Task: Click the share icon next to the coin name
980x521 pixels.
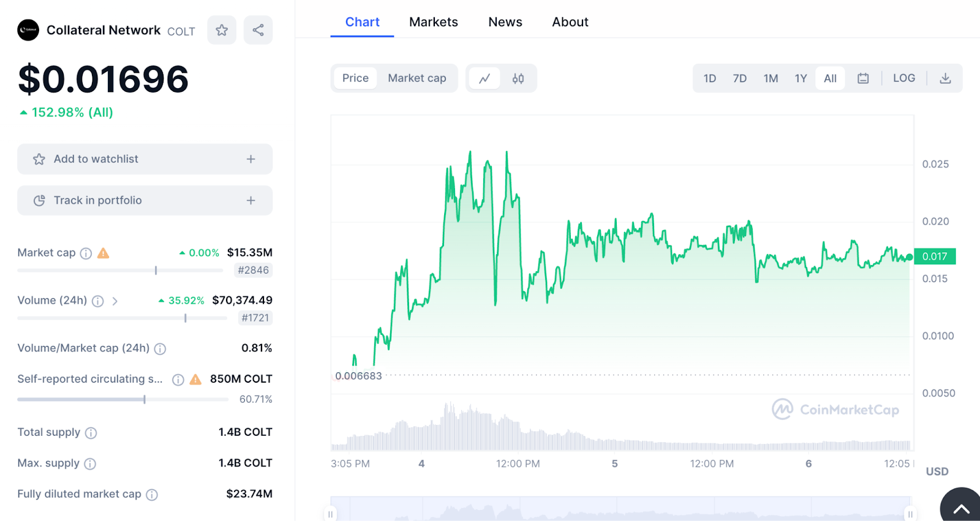Action: coord(258,30)
